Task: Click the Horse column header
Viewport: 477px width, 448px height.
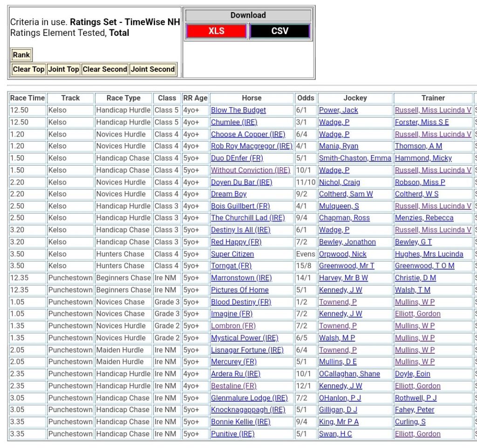Action: pos(252,98)
